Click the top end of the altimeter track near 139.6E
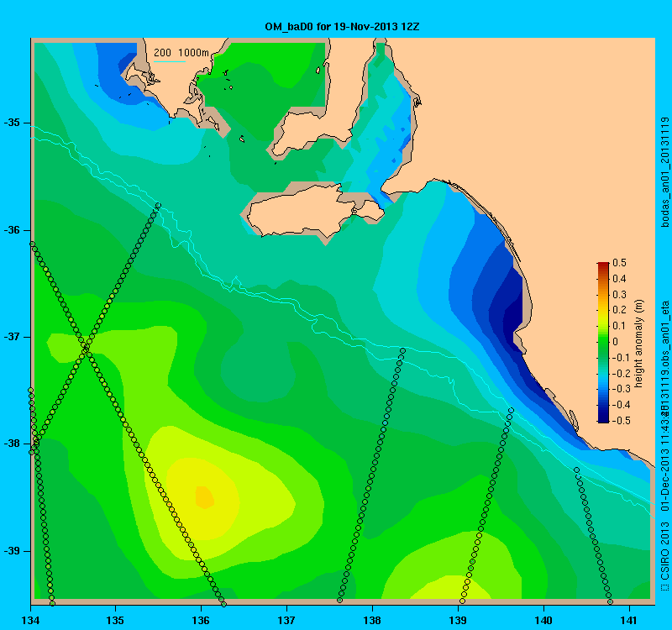This screenshot has width=672, height=630. [x=511, y=411]
